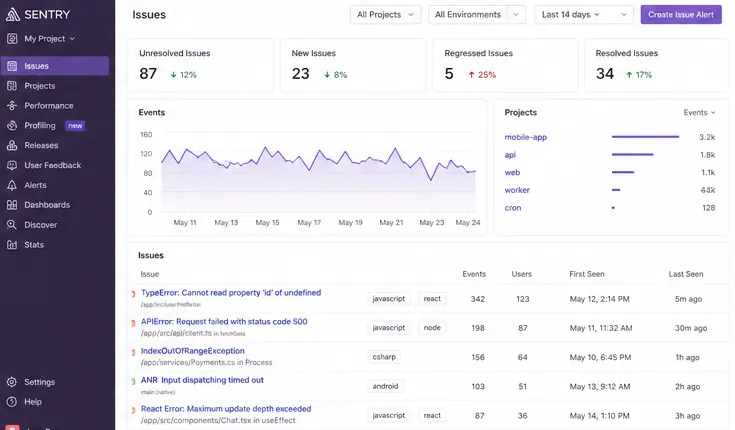This screenshot has width=735, height=430.
Task: Click the react tag on TypeError issue
Action: [x=432, y=299]
